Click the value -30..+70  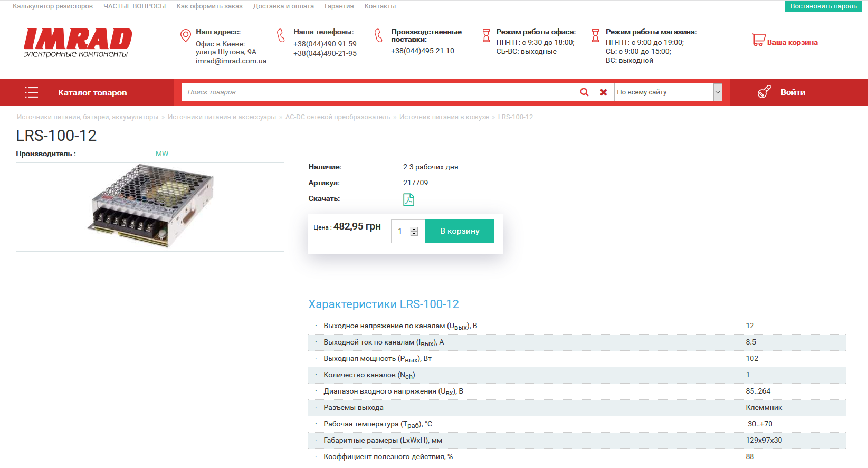759,424
